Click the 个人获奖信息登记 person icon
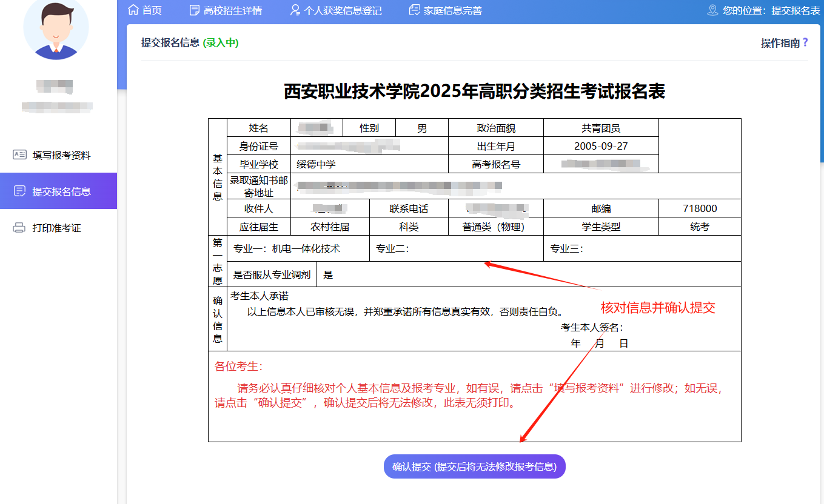This screenshot has width=824, height=504. point(295,10)
